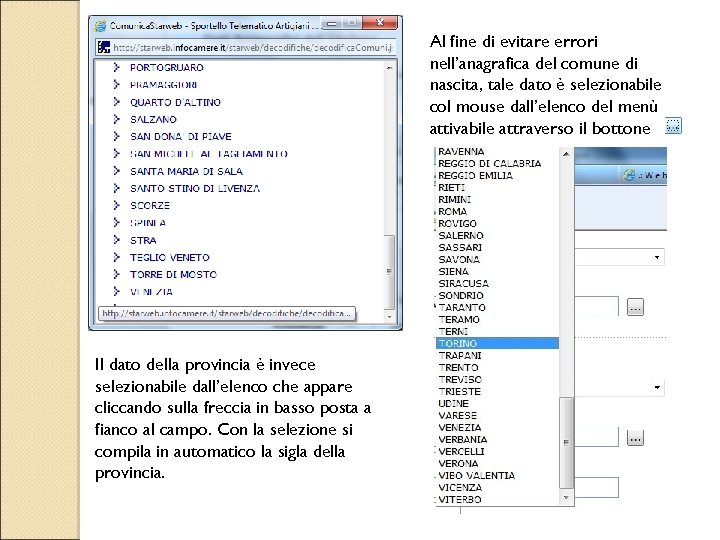Choose VENEZIA from province dropdown list

[460, 427]
